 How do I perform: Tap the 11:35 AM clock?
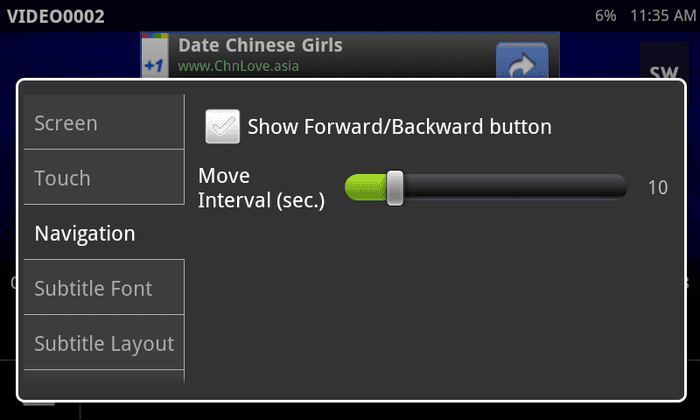663,16
